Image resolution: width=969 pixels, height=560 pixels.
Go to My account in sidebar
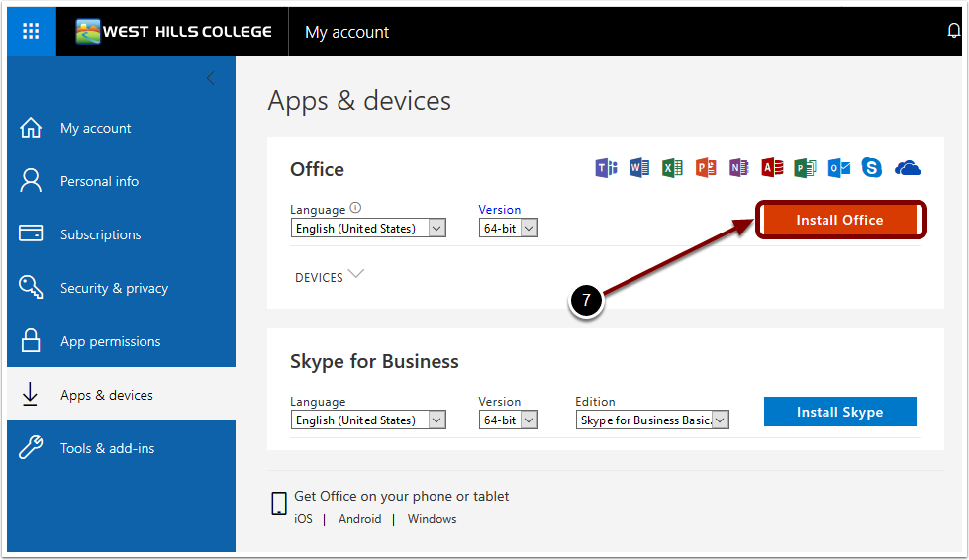tap(96, 128)
